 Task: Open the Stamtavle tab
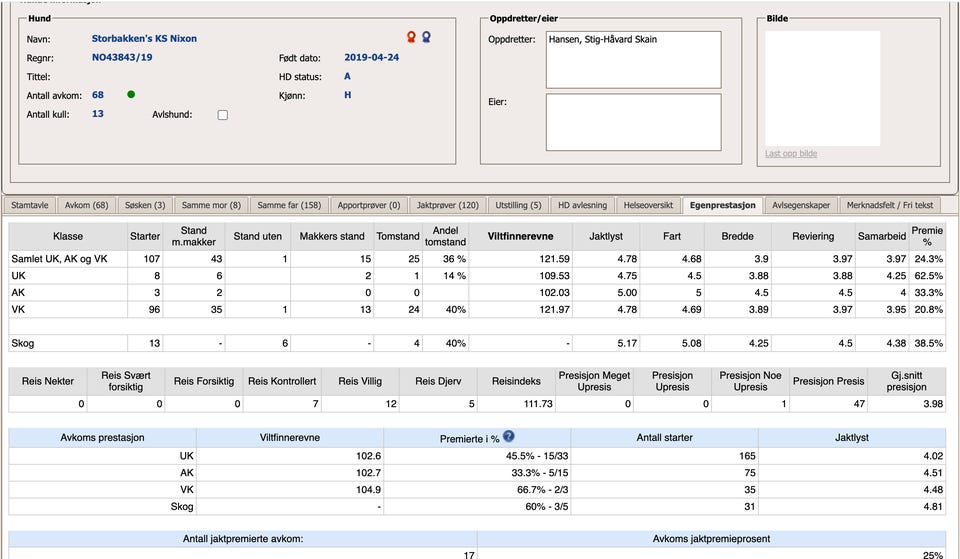coord(29,205)
